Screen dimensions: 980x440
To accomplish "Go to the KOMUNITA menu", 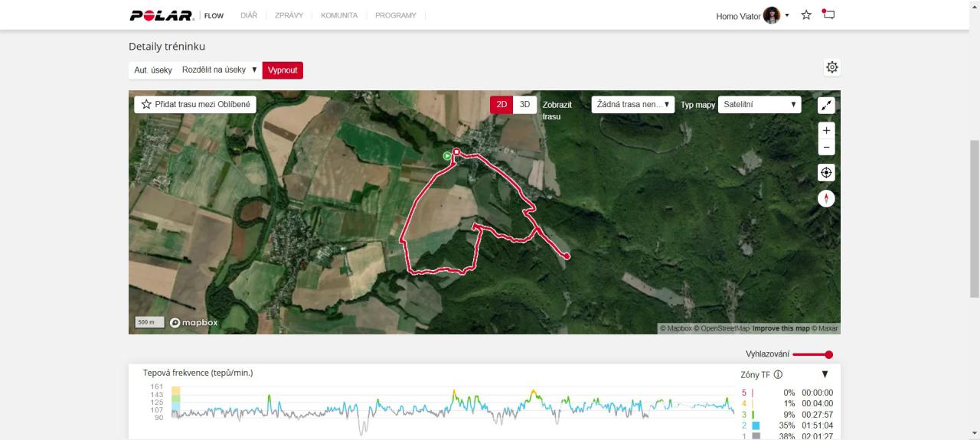I will coord(339,15).
